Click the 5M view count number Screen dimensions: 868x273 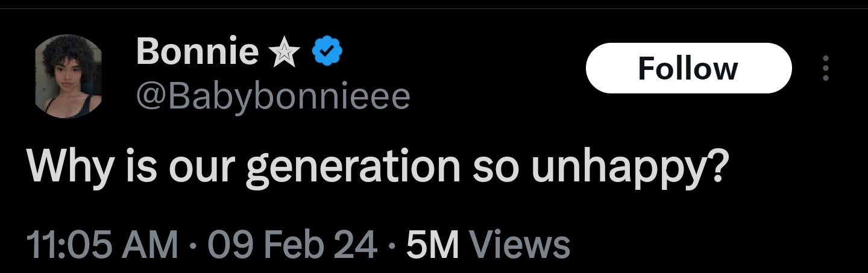pos(432,245)
